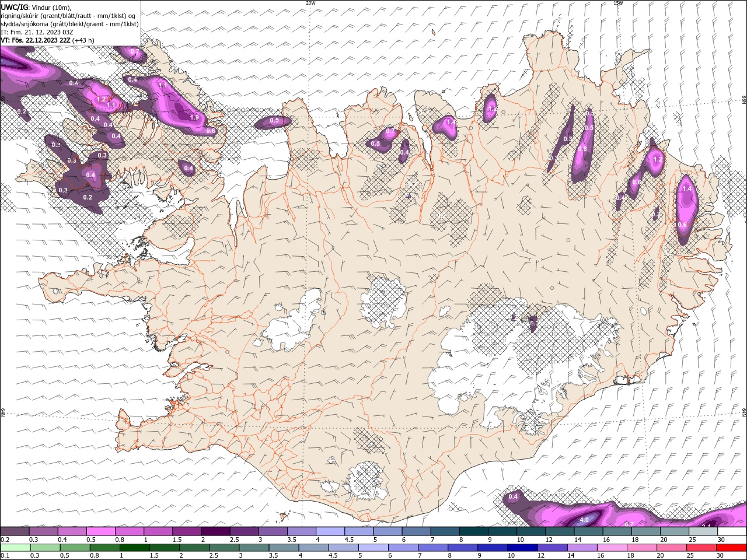Click the '0.1' label on the rain scale
The width and height of the screenshot is (747, 560).
(5, 556)
